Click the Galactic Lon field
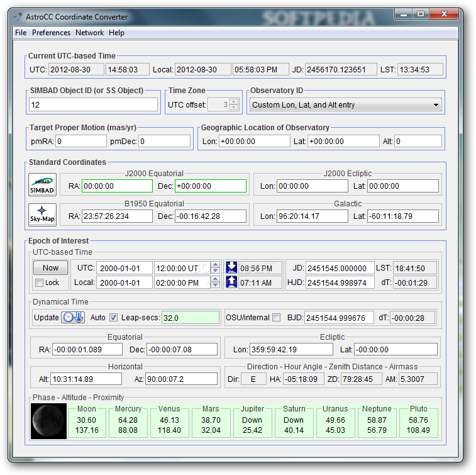This screenshot has width=476, height=475. pos(313,216)
